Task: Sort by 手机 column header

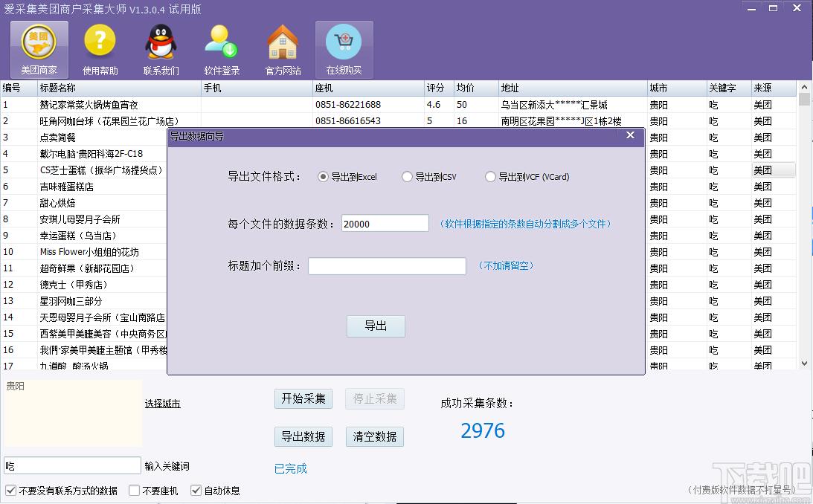Action: click(257, 88)
